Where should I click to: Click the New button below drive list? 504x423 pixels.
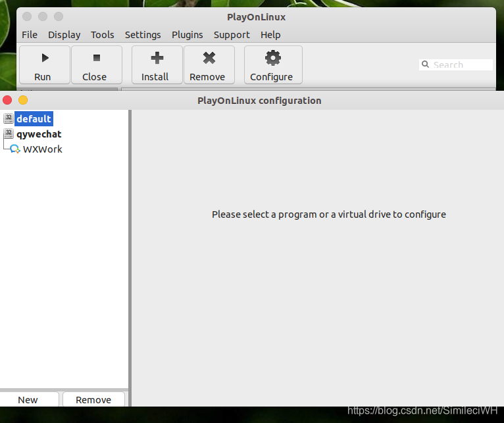click(x=28, y=399)
